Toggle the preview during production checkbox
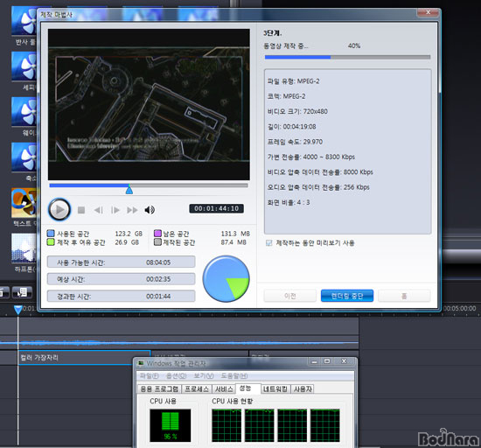Viewport: 481px width, 448px height. (268, 243)
